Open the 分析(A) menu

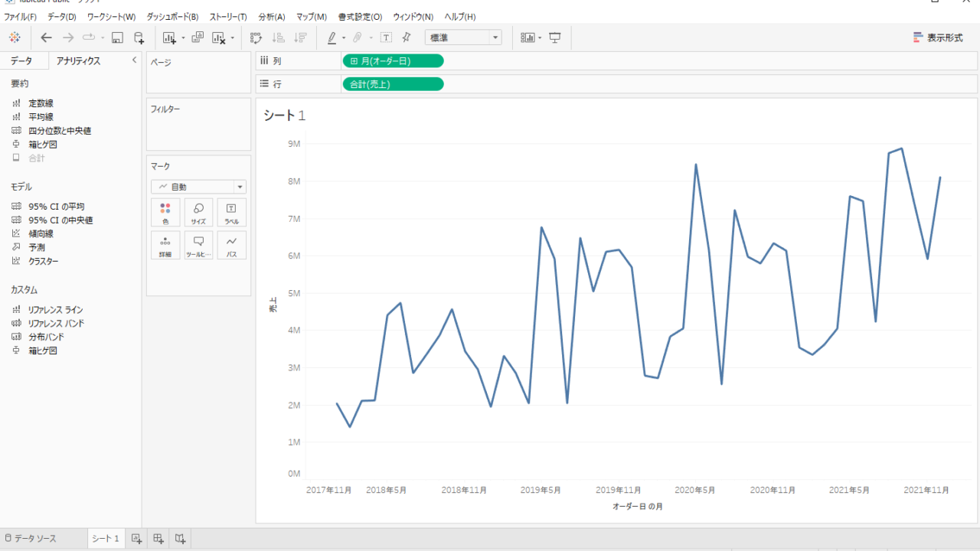(272, 17)
